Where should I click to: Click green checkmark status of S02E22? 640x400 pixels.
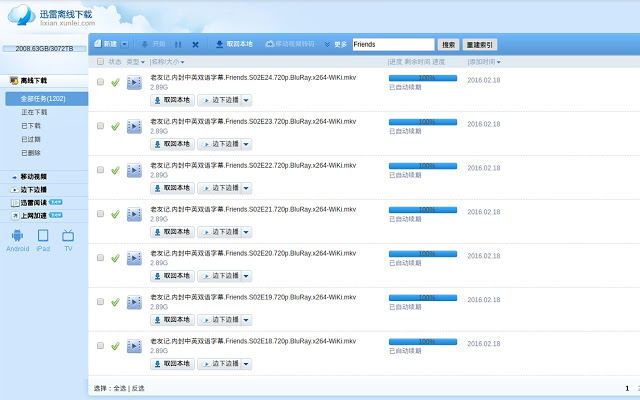click(116, 170)
